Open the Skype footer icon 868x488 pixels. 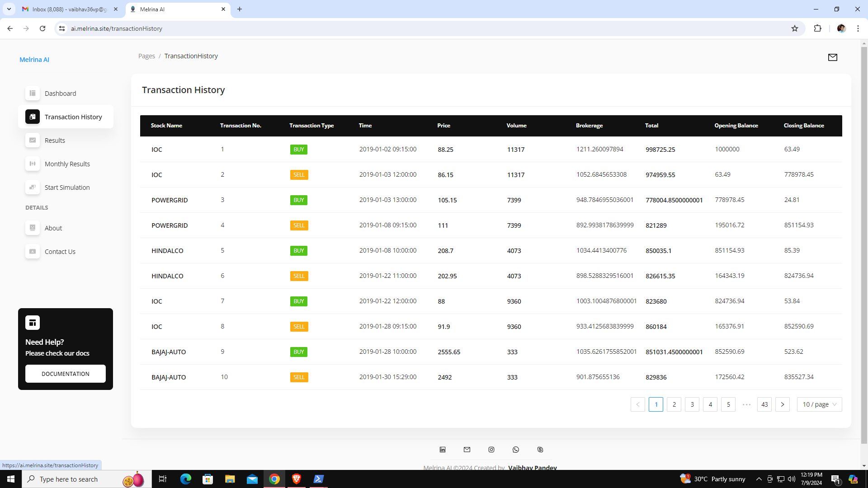coord(540,450)
